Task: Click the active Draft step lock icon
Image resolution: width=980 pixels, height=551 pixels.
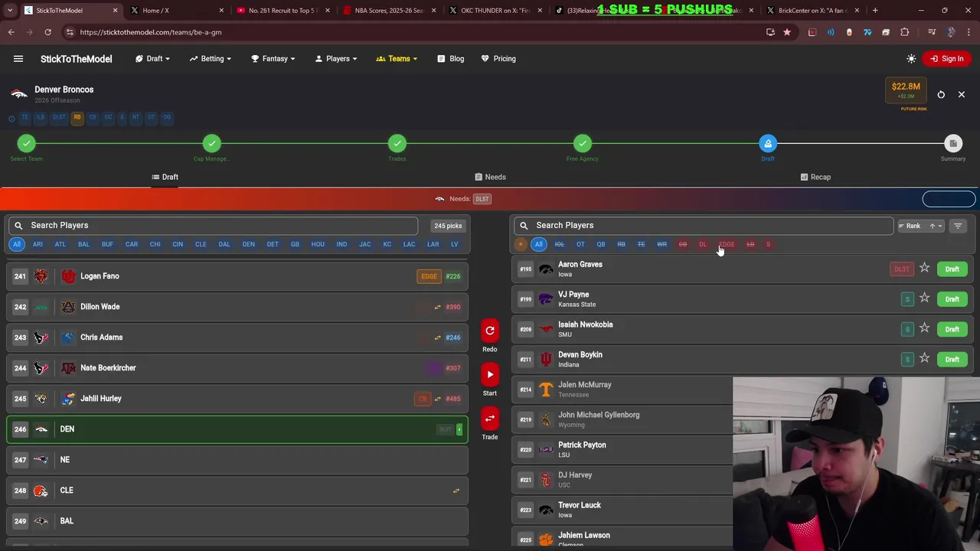Action: tap(768, 143)
